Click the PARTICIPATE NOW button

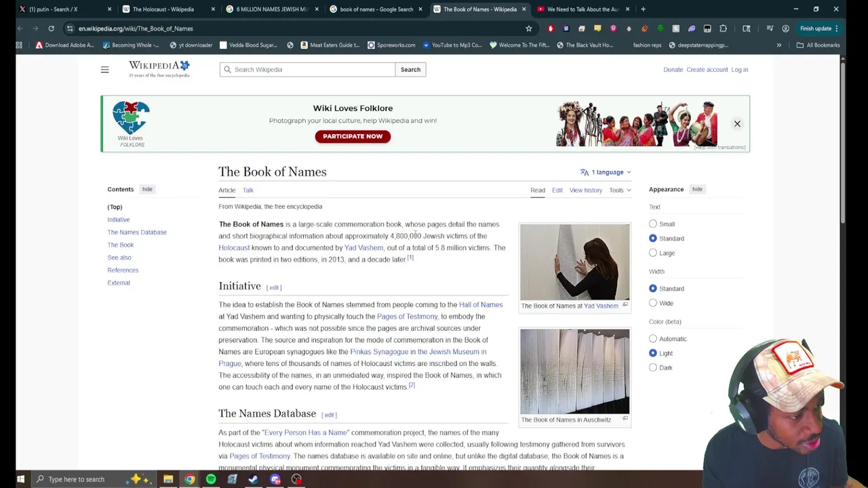click(x=353, y=136)
